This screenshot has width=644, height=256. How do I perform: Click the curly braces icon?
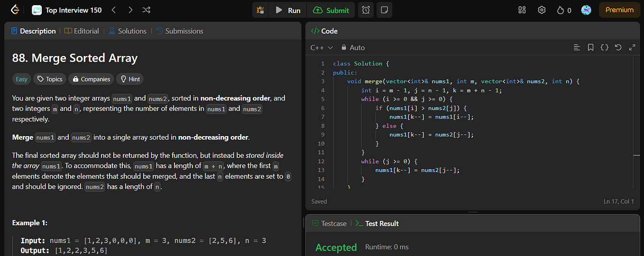pos(604,47)
